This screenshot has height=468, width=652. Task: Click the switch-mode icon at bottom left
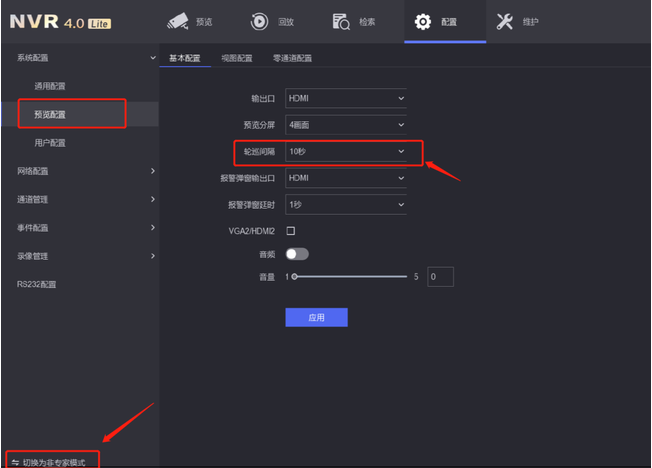pos(15,461)
